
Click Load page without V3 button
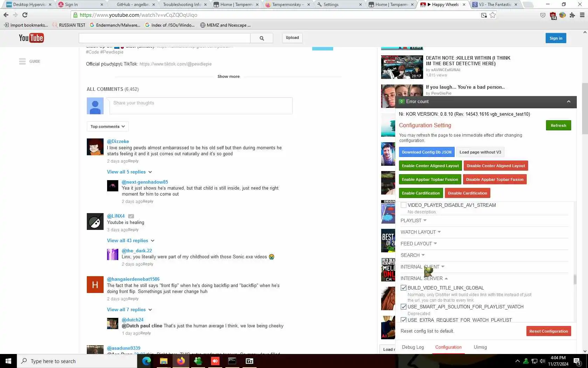[480, 152]
